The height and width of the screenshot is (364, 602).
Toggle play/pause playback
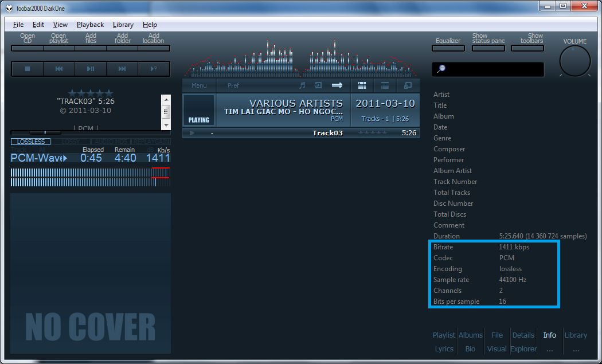point(91,69)
